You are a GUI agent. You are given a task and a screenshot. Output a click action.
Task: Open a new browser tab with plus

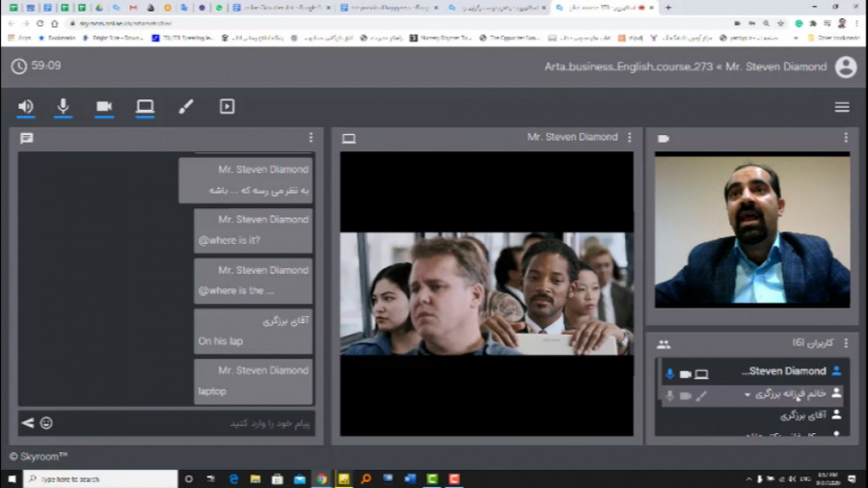coord(668,8)
